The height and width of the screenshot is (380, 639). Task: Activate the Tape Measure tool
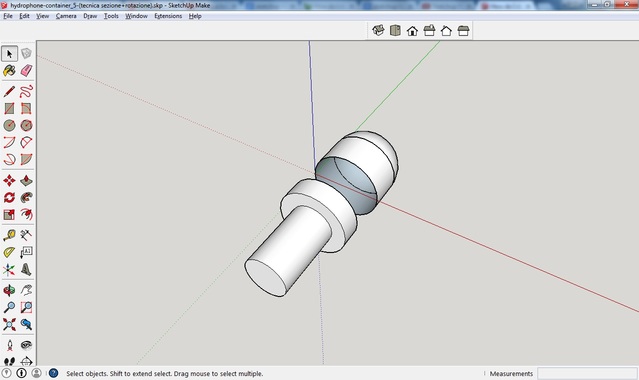(x=9, y=235)
